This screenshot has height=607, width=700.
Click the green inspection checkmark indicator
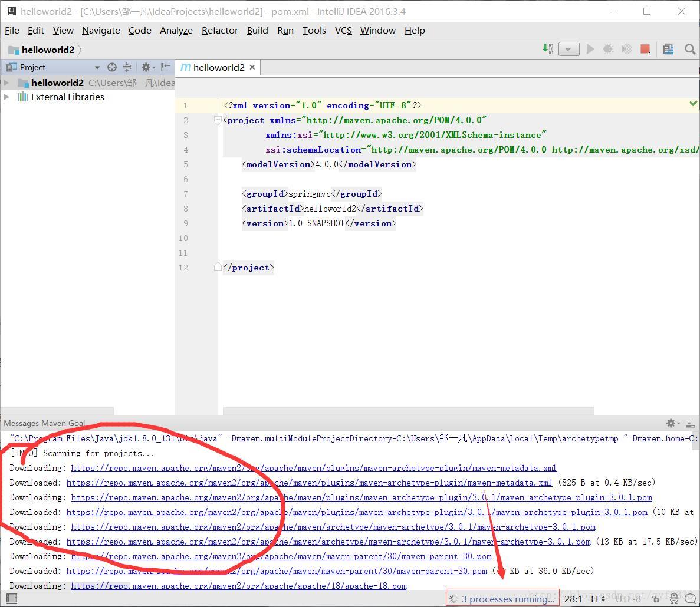click(x=693, y=104)
